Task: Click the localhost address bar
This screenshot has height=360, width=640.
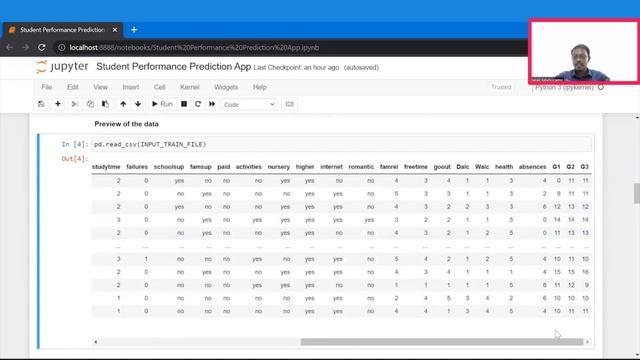Action: [194, 48]
